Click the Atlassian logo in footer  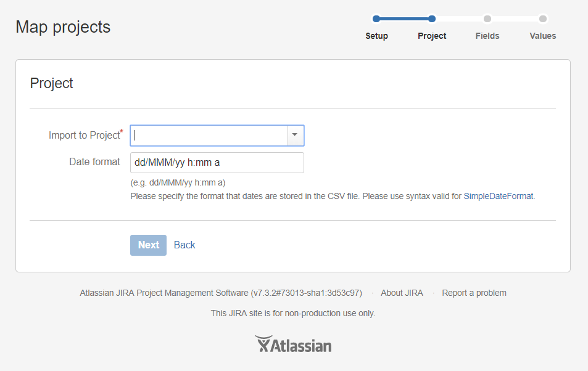pos(293,344)
